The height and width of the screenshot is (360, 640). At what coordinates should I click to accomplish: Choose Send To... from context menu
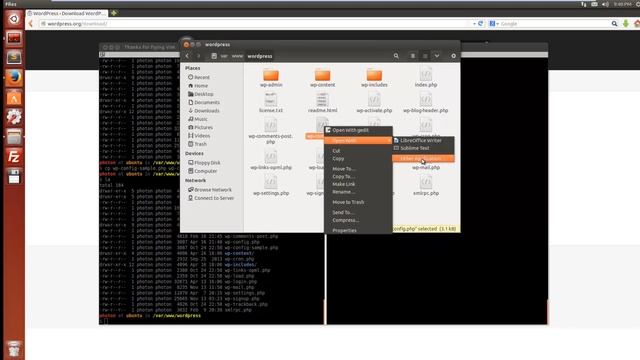pos(358,212)
